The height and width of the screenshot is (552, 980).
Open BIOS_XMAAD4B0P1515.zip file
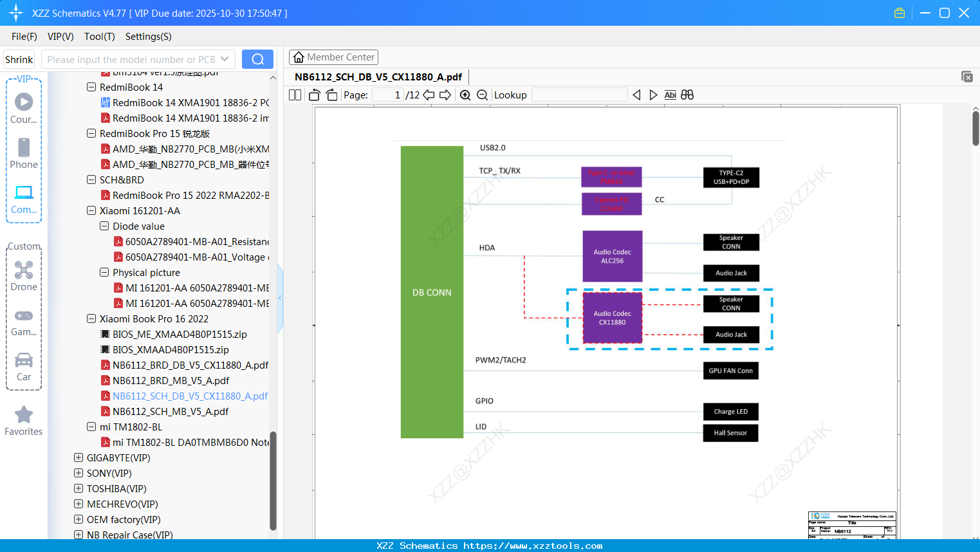[x=165, y=350]
